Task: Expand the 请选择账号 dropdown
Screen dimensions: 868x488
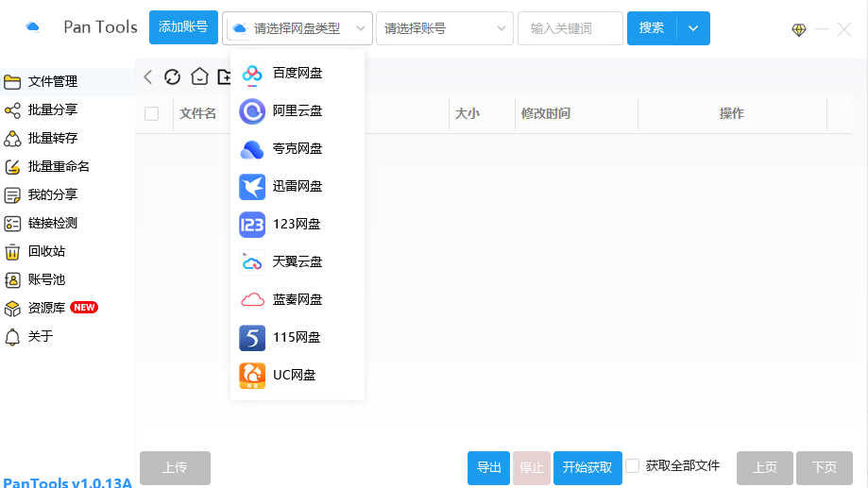Action: [x=445, y=28]
